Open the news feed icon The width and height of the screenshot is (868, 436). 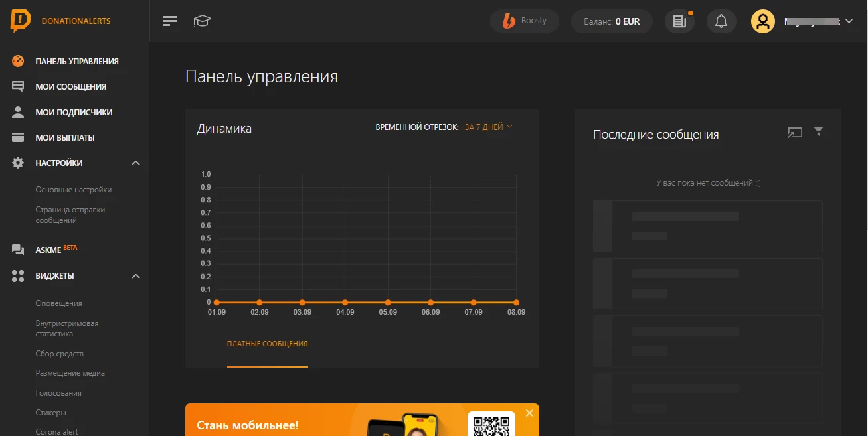coord(679,21)
